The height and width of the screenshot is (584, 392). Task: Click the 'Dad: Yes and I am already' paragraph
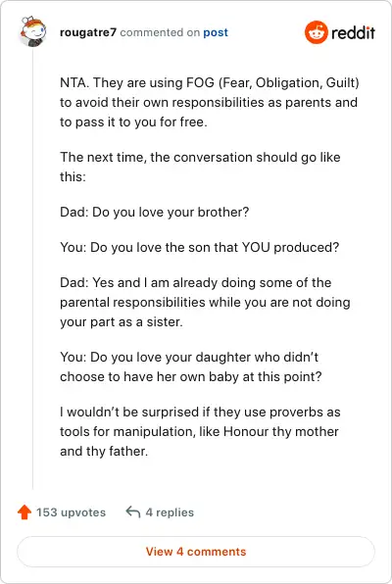(x=205, y=302)
